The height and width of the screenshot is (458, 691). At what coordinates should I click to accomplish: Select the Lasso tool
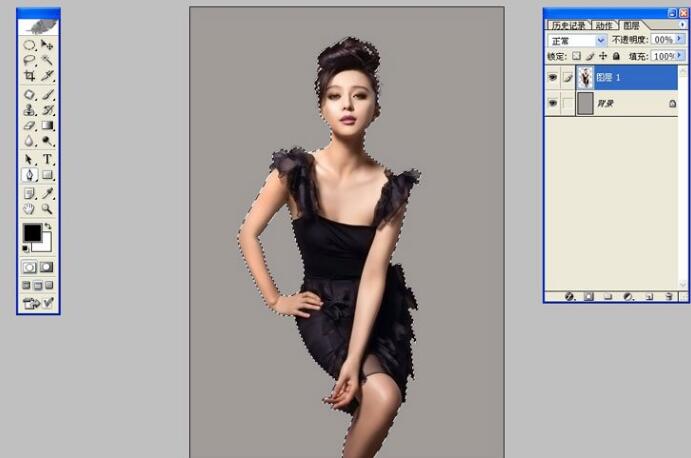point(30,60)
